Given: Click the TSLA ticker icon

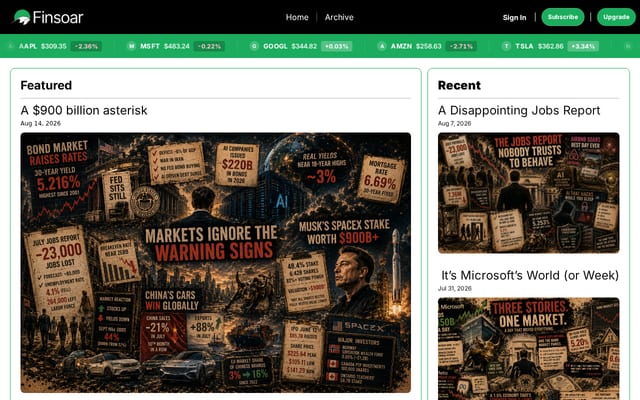Looking at the screenshot, I should tap(506, 46).
